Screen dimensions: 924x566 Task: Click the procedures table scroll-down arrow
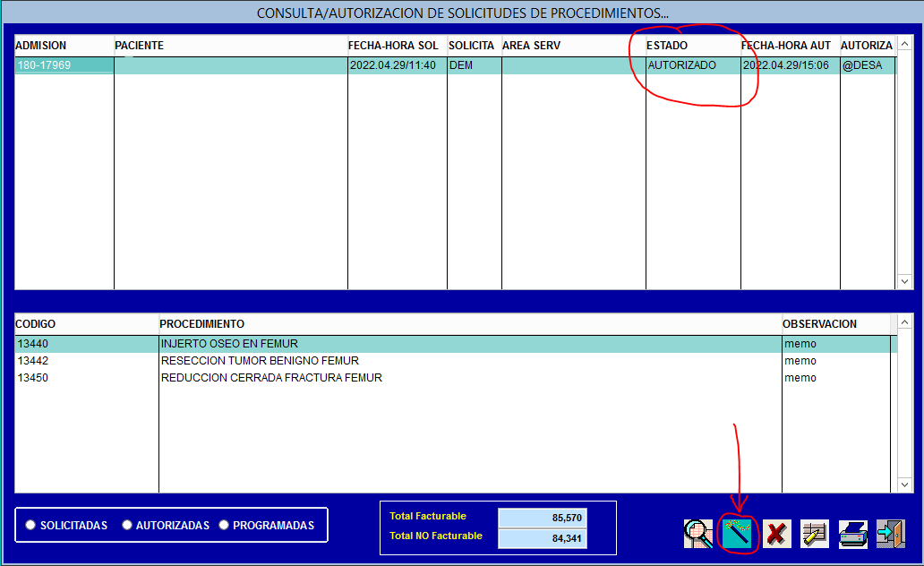tap(904, 485)
